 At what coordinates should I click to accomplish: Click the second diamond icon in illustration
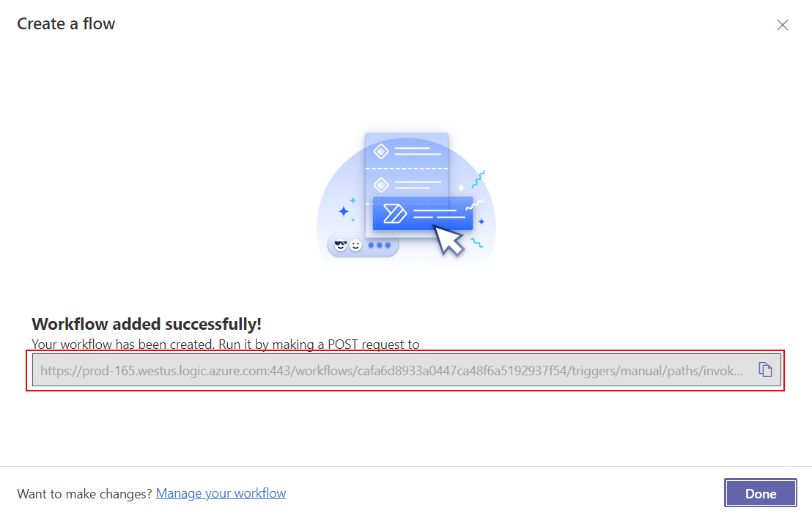tap(381, 185)
